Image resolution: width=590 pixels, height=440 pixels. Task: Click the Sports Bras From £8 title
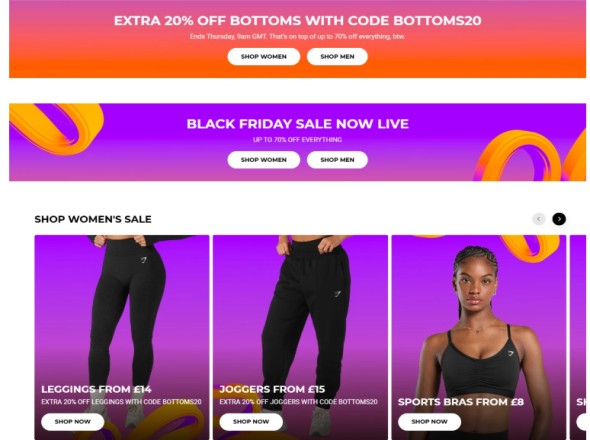point(461,402)
